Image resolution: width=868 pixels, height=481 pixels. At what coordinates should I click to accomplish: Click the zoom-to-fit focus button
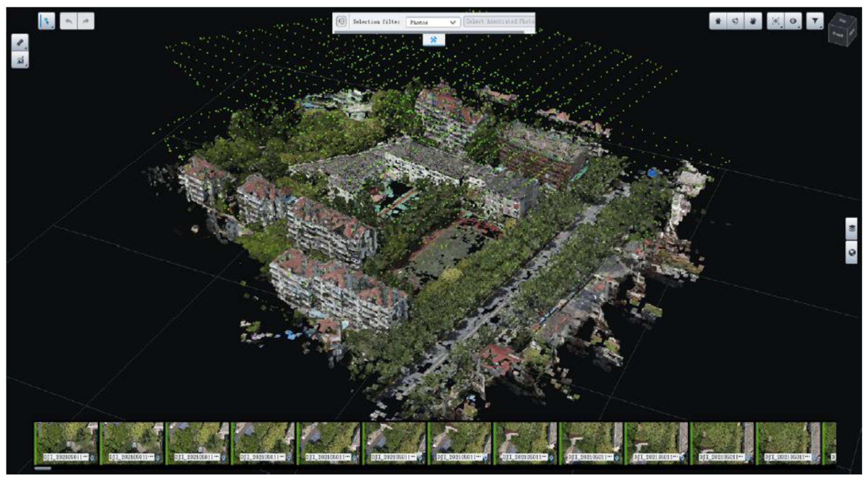pos(775,21)
